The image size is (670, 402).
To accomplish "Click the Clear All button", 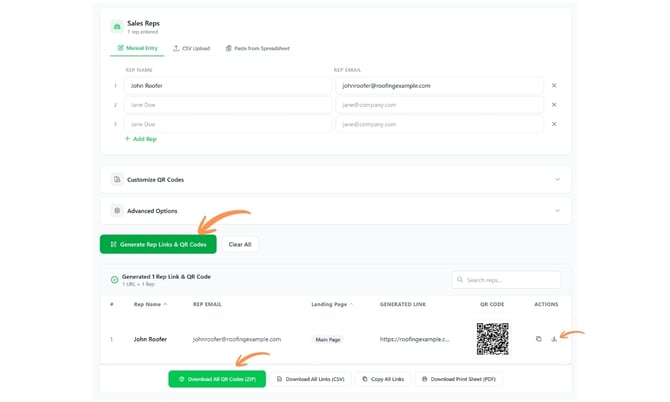I will coord(239,244).
